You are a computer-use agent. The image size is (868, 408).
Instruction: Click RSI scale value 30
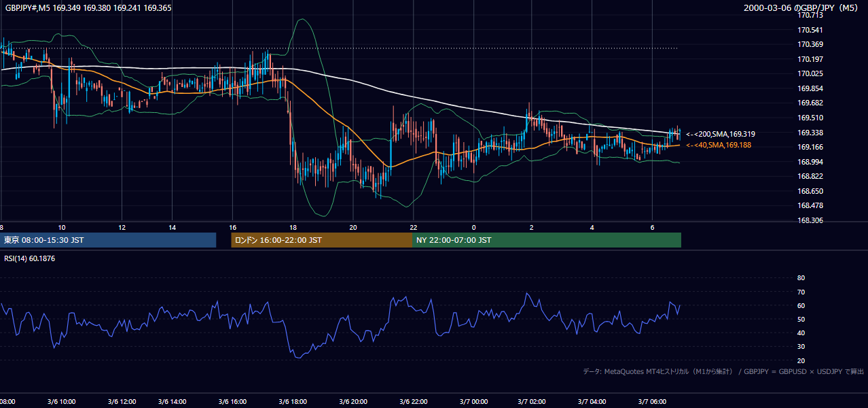801,347
